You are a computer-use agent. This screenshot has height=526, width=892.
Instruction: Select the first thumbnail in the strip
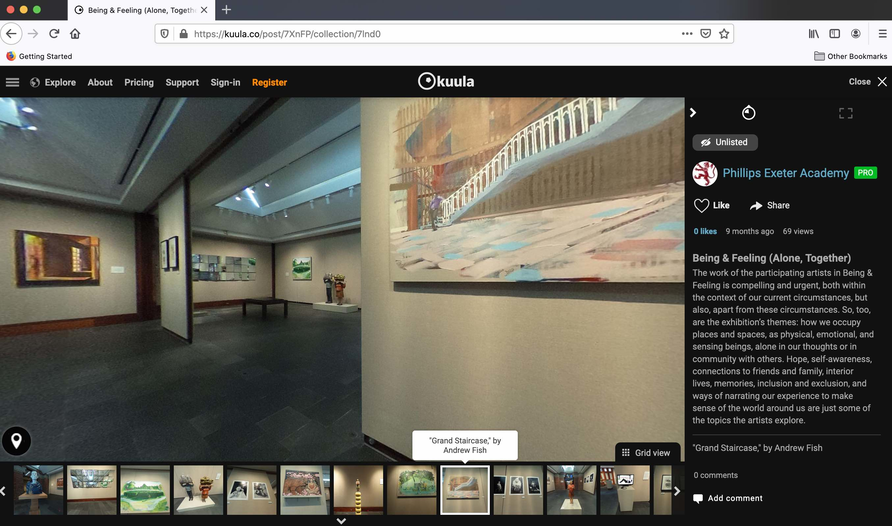(x=39, y=490)
